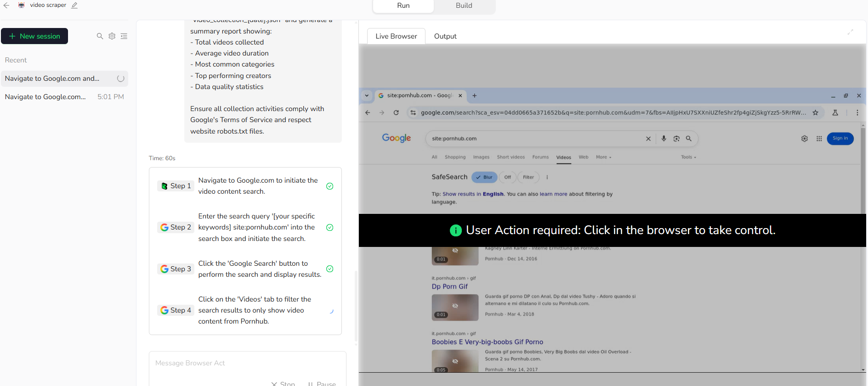This screenshot has height=386, width=868.
Task: Click Step 2 Enter the search query row
Action: pos(245,228)
